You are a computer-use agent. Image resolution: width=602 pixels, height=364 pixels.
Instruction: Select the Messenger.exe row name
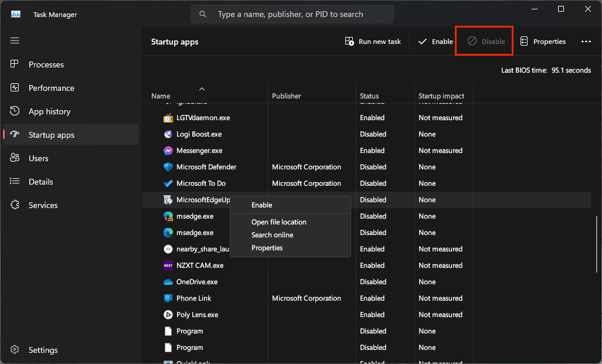pyautogui.click(x=199, y=151)
